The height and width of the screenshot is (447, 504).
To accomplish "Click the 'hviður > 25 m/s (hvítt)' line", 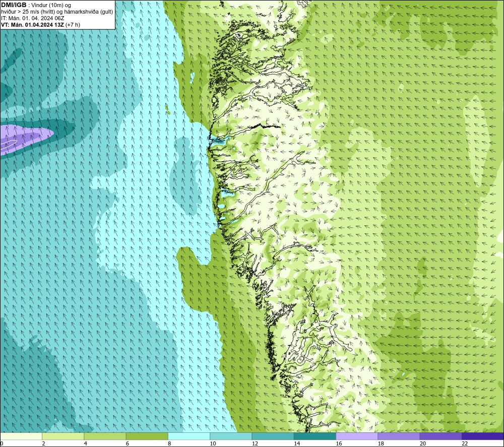I will click(x=28, y=12).
